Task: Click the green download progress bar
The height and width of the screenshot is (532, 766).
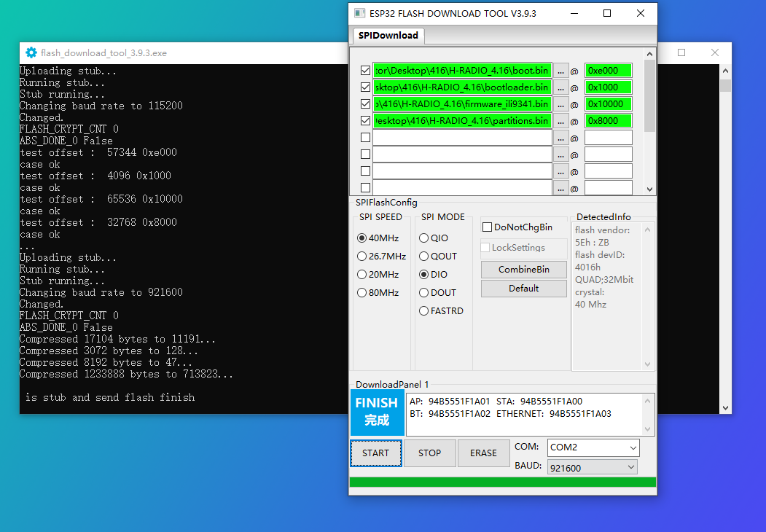Action: tap(503, 482)
